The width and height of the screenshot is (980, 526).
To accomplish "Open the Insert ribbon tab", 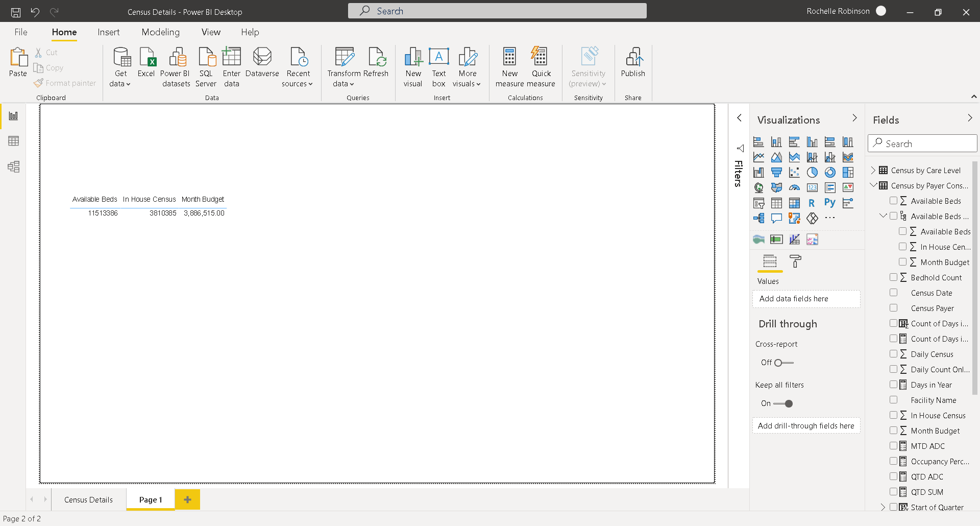I will tap(108, 32).
